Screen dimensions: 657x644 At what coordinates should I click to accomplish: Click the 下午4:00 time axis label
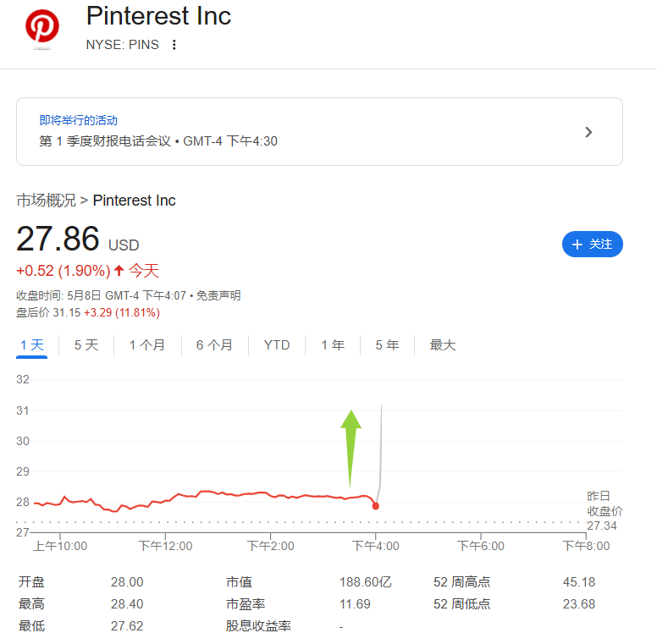pyautogui.click(x=375, y=546)
